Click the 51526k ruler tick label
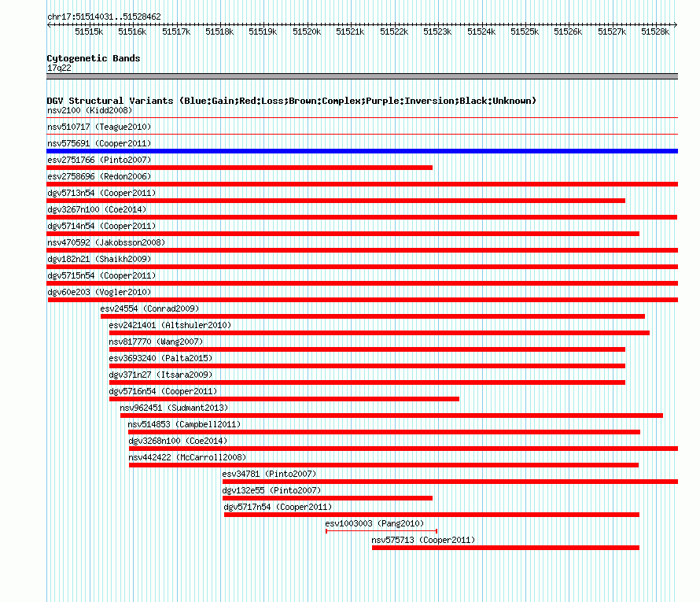The width and height of the screenshot is (700, 602). pyautogui.click(x=568, y=31)
